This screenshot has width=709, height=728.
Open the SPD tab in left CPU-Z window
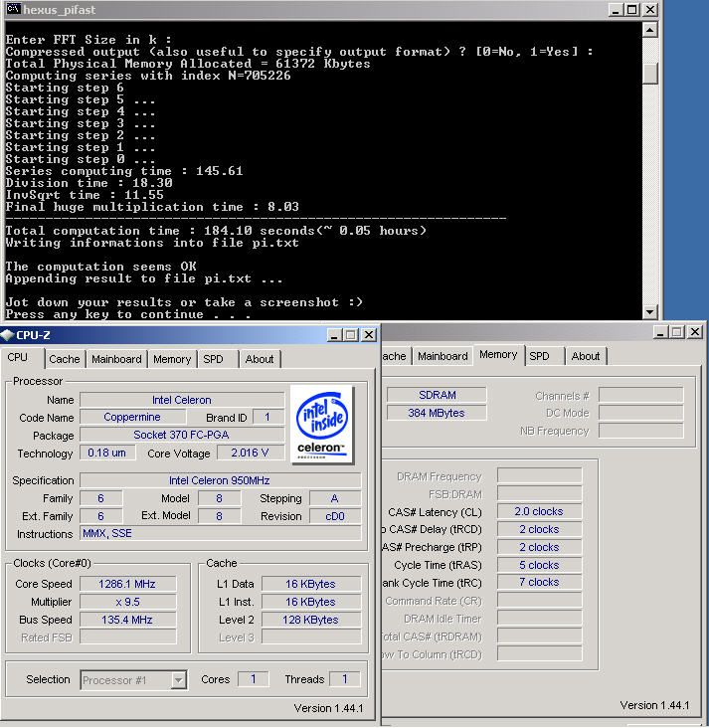tap(213, 359)
